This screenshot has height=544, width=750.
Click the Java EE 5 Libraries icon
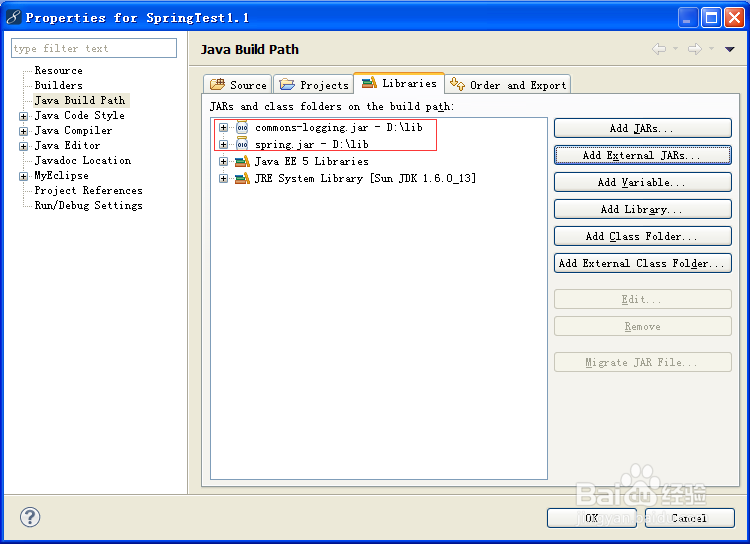click(243, 161)
